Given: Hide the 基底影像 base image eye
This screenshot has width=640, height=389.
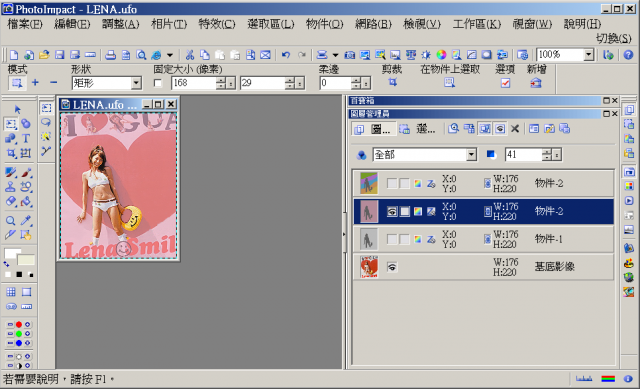Looking at the screenshot, I should pyautogui.click(x=392, y=267).
